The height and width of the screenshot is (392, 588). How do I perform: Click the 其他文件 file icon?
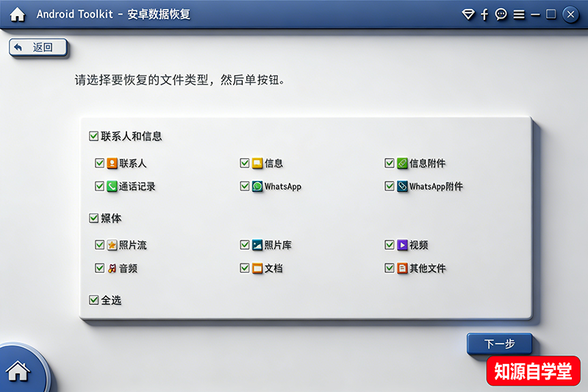(x=402, y=268)
